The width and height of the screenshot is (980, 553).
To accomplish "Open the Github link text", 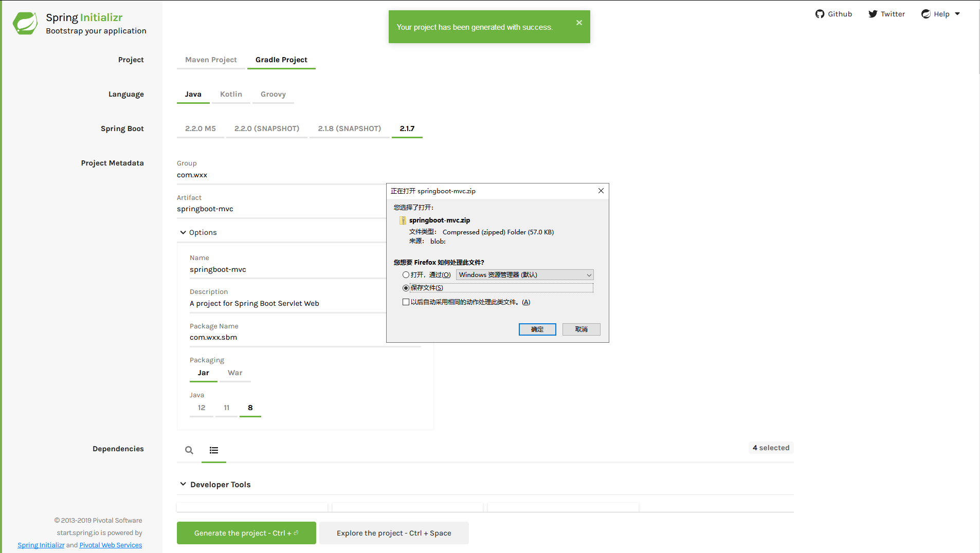I will click(840, 14).
